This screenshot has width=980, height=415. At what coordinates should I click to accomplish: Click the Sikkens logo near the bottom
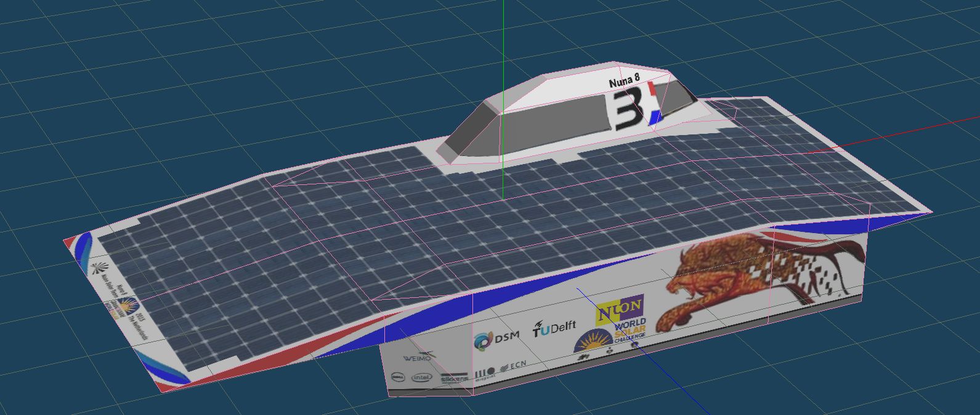(x=455, y=379)
